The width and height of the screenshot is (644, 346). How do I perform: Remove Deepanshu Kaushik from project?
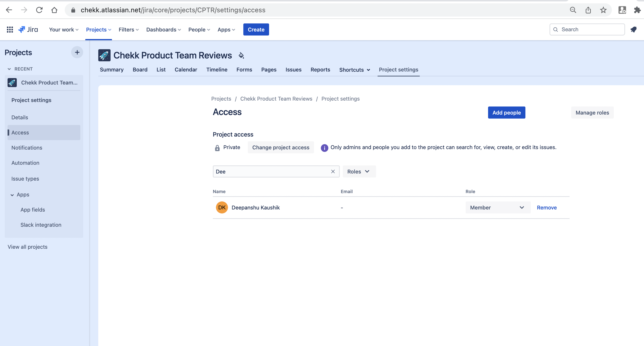546,208
